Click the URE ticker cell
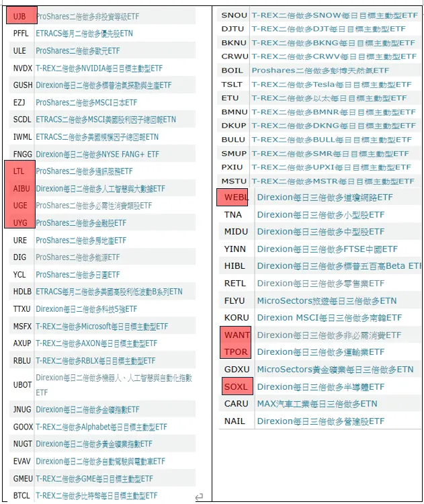The width and height of the screenshot is (424, 504). pos(20,240)
